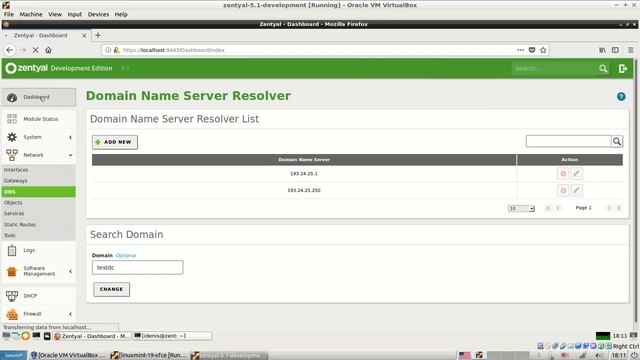Delete the 193.24.25.1 name server
Image resolution: width=640 pixels, height=360 pixels.
pos(563,173)
